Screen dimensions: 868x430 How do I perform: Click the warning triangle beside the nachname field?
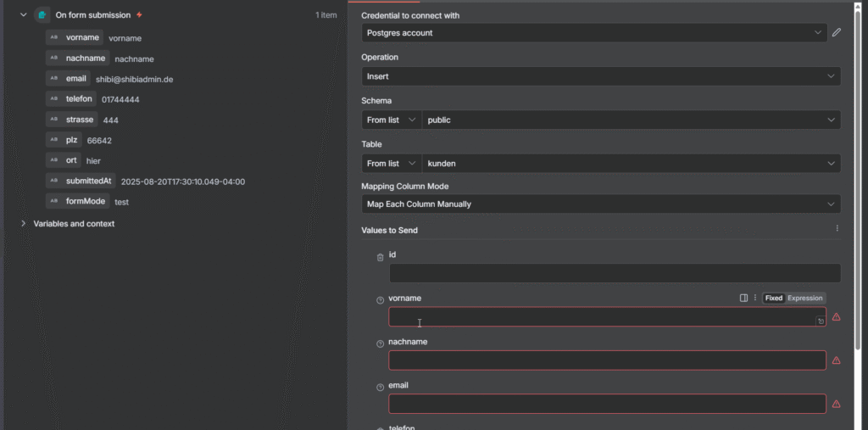tap(836, 360)
